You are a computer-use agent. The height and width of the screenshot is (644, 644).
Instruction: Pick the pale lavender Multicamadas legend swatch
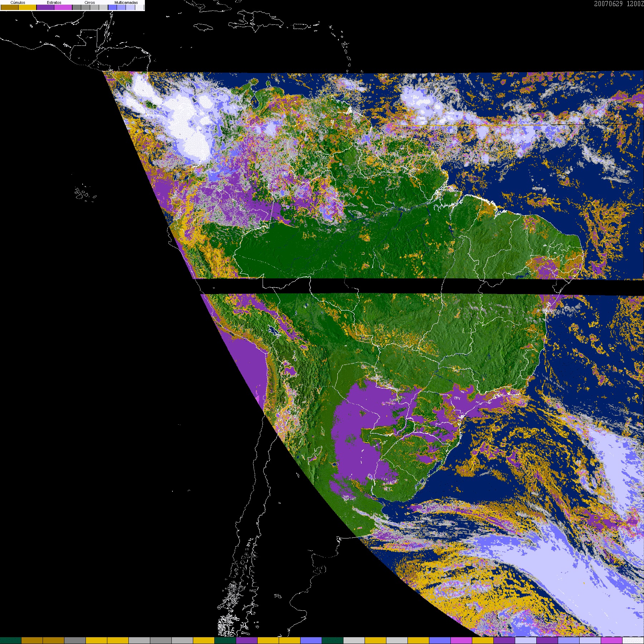[x=130, y=8]
